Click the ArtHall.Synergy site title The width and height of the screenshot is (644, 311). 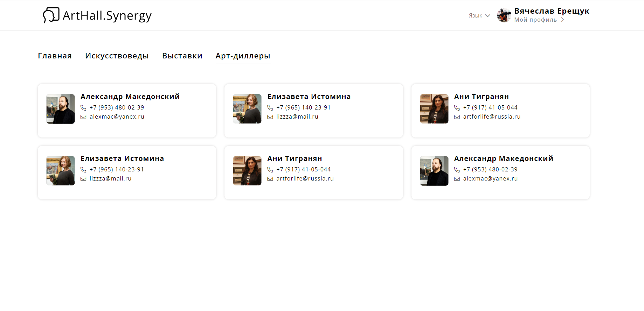(x=107, y=16)
